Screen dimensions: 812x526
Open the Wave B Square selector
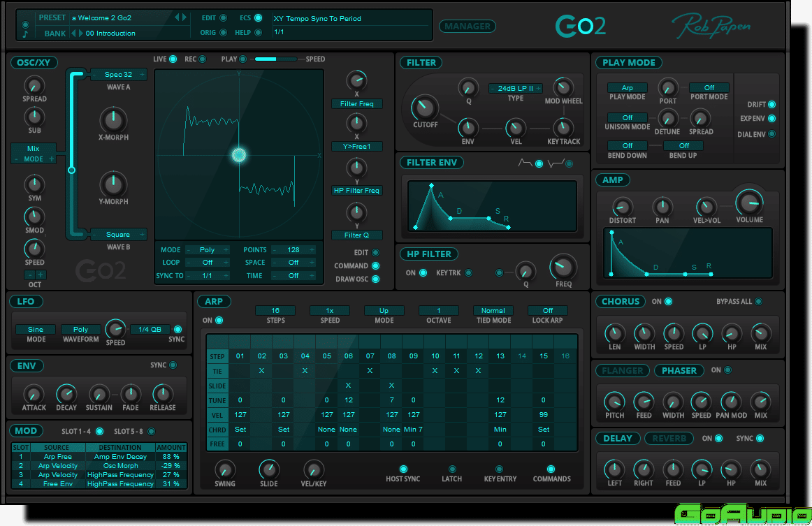pos(119,235)
